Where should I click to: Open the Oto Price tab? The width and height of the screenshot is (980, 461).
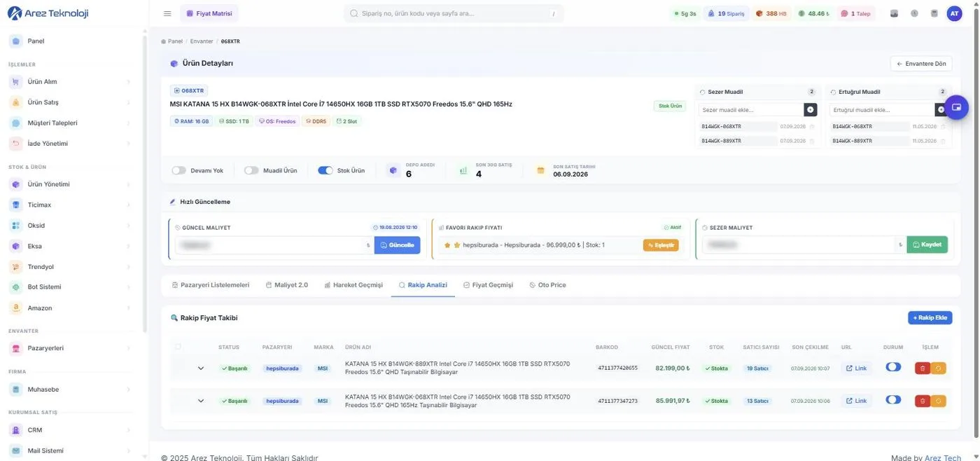pyautogui.click(x=548, y=285)
